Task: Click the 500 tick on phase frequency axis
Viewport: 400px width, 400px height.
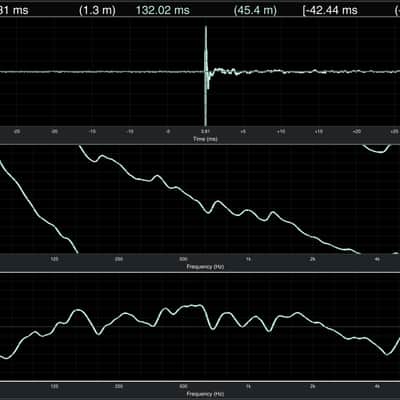Action: pos(183,259)
